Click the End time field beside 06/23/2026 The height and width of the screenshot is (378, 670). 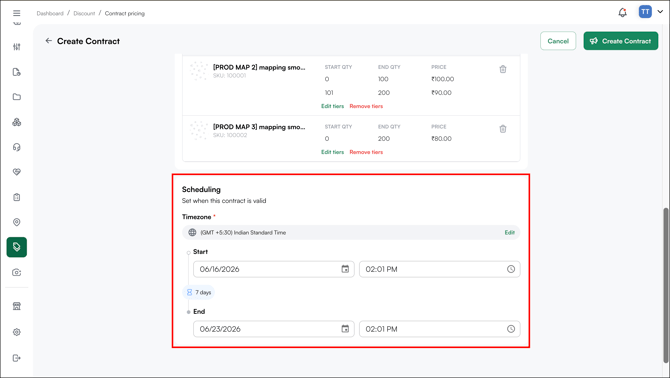440,329
